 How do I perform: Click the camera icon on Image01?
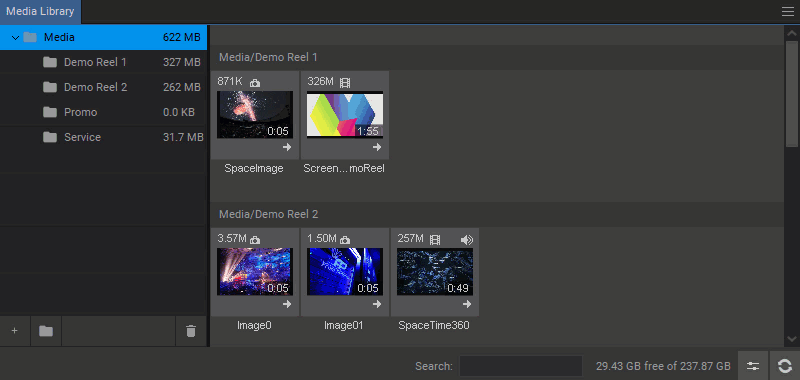coord(345,240)
